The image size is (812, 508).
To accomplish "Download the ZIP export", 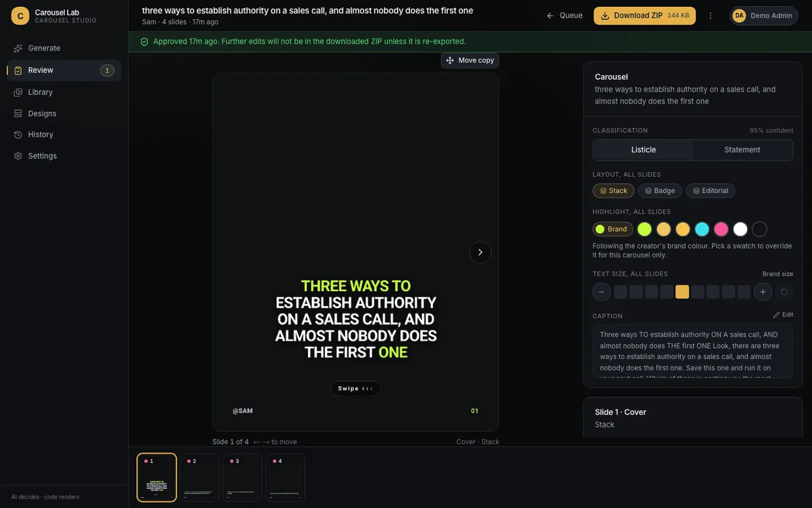I will pyautogui.click(x=644, y=16).
